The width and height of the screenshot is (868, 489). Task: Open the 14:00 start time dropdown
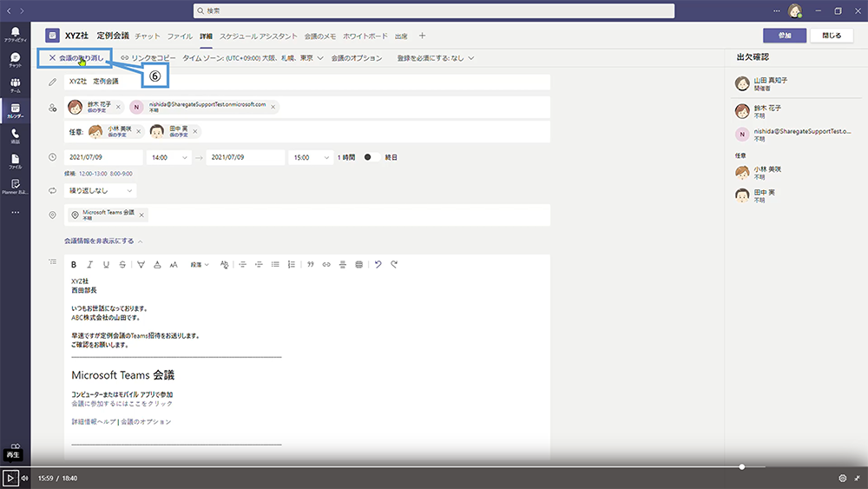click(169, 157)
